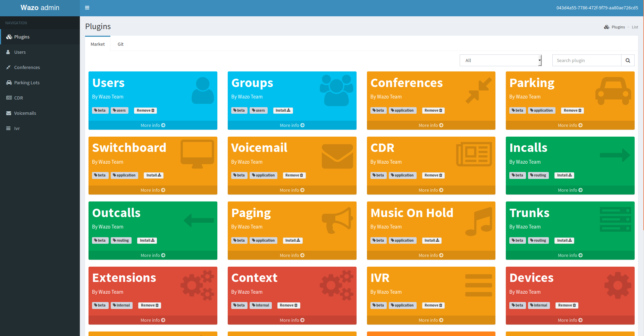This screenshot has width=644, height=336.
Task: Click the Wazo admin logo
Action: click(x=40, y=8)
